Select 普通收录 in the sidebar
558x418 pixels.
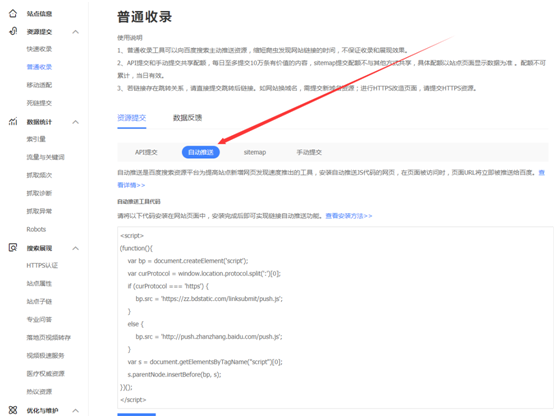39,67
